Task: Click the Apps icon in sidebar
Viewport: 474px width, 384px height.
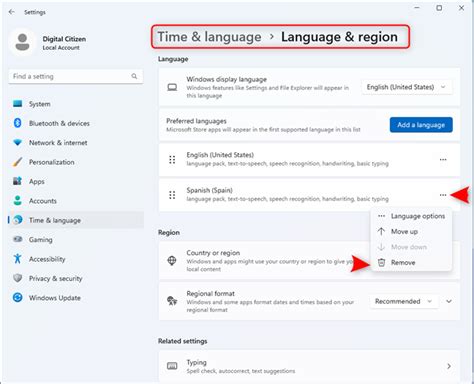Action: pyautogui.click(x=17, y=181)
